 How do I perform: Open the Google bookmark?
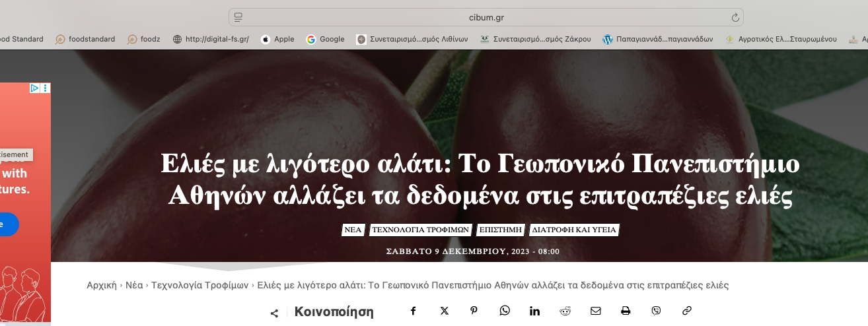326,39
